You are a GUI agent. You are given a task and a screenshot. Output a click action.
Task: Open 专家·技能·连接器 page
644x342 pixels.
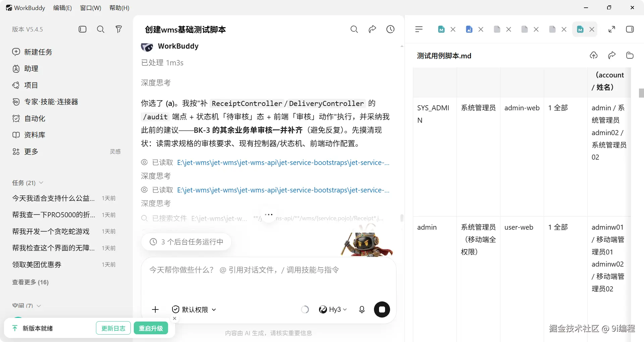pyautogui.click(x=45, y=102)
